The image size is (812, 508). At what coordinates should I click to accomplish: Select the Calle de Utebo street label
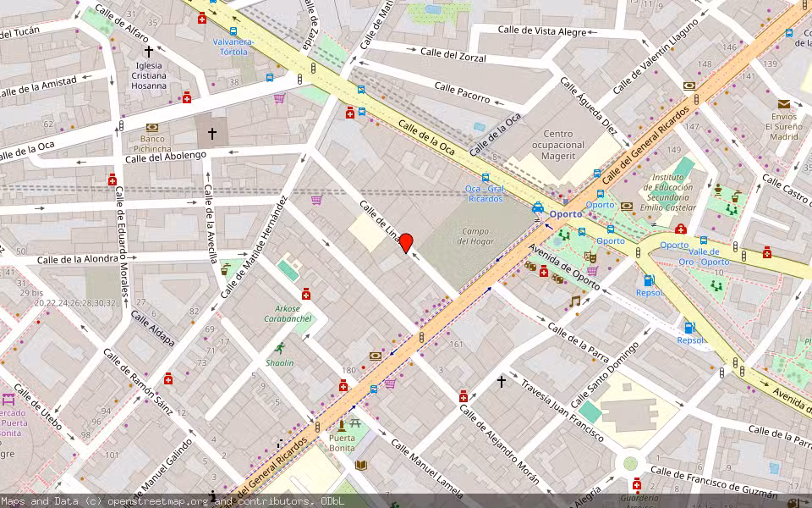(x=38, y=407)
